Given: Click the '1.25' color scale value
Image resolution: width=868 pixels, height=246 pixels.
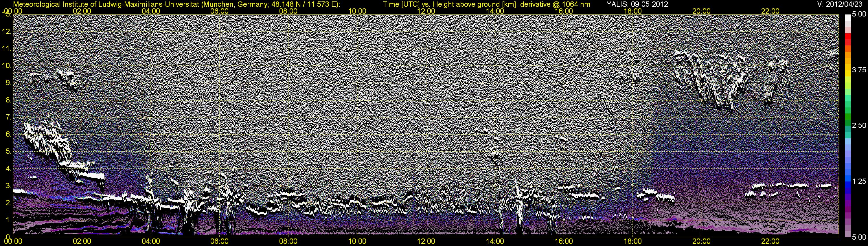Looking at the screenshot, I should coord(859,181).
